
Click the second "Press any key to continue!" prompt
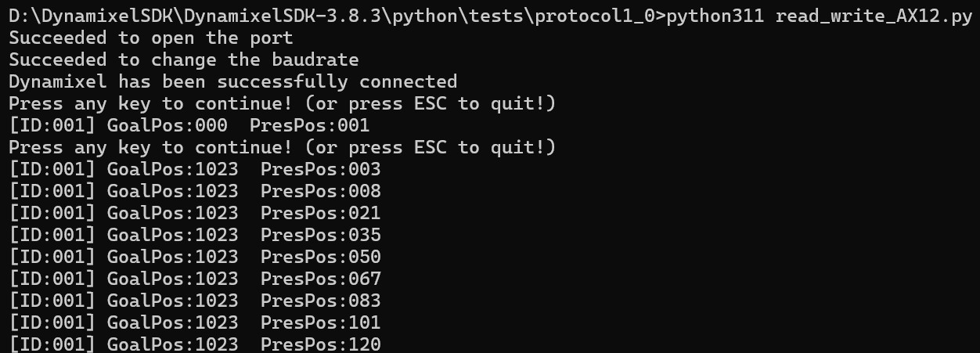[282, 147]
